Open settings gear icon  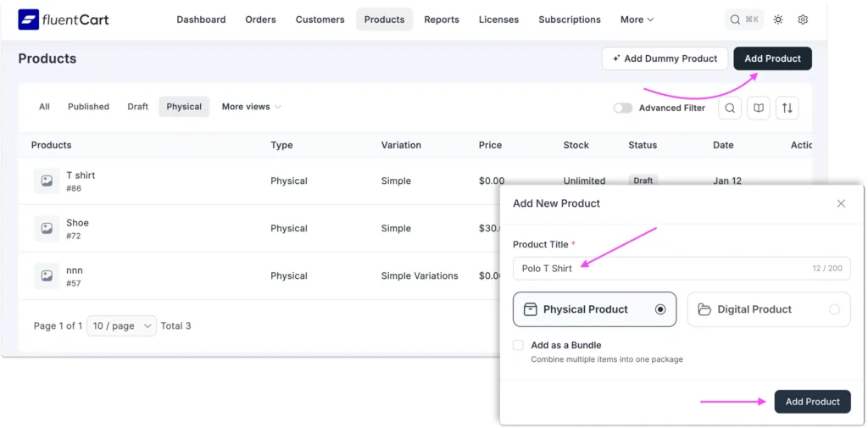[803, 19]
